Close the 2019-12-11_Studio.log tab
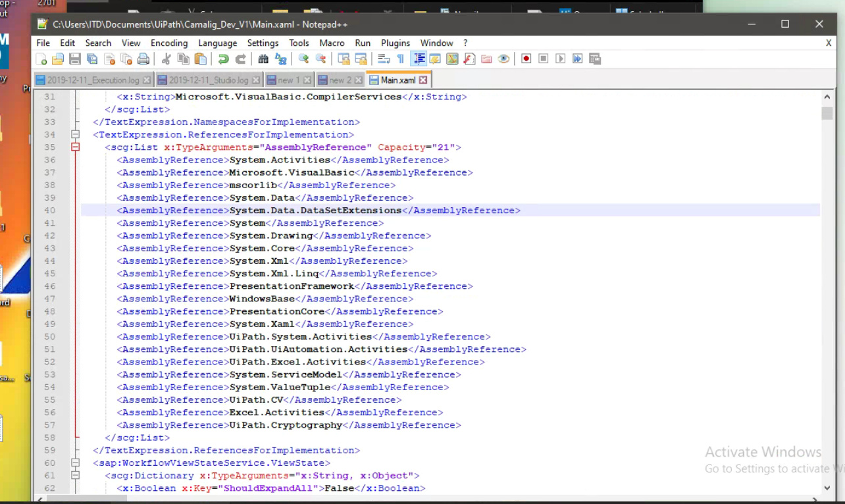The width and height of the screenshot is (845, 504). [x=255, y=80]
